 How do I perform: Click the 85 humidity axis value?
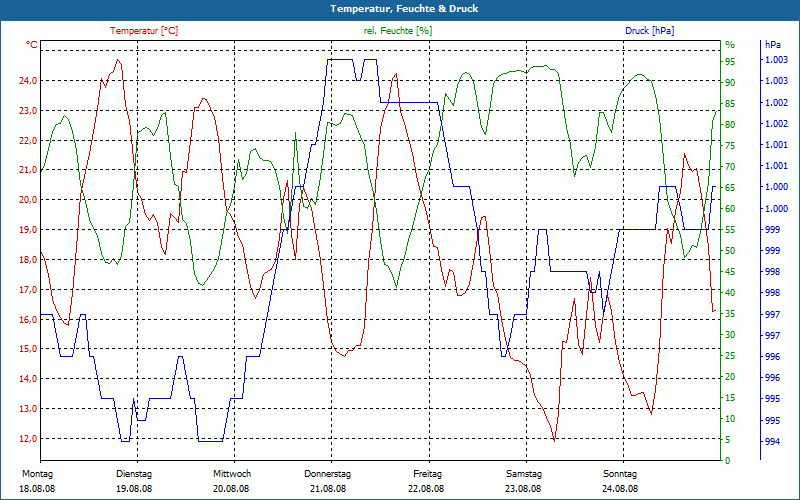[730, 104]
